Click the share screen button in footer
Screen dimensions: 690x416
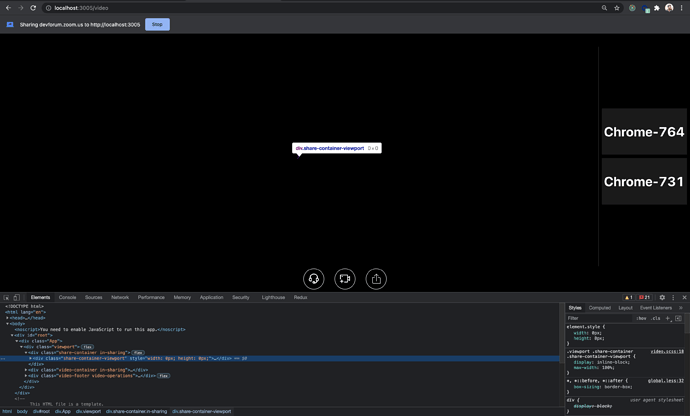coord(376,279)
